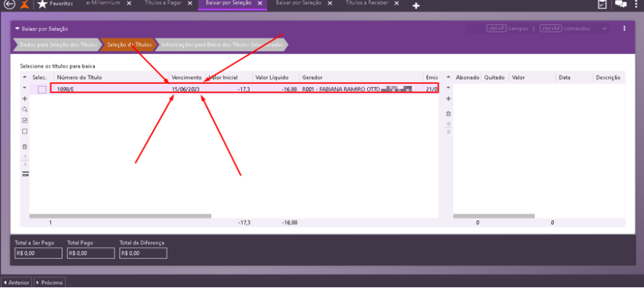Move down with the arrow in titles grid toolbar
Viewport: 644px width, 288px height.
(x=24, y=87)
